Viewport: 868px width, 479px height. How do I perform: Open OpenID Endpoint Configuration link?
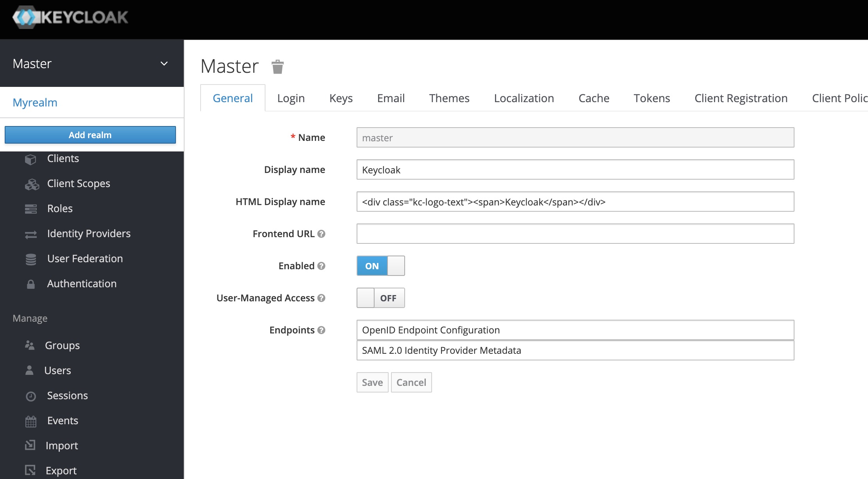[x=430, y=330]
